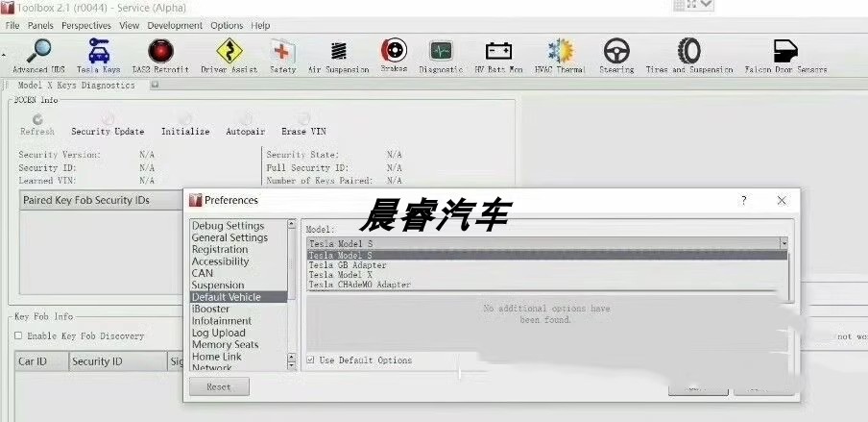Expand the Model combo box arrow
Screen dimensions: 868x422
(784, 243)
